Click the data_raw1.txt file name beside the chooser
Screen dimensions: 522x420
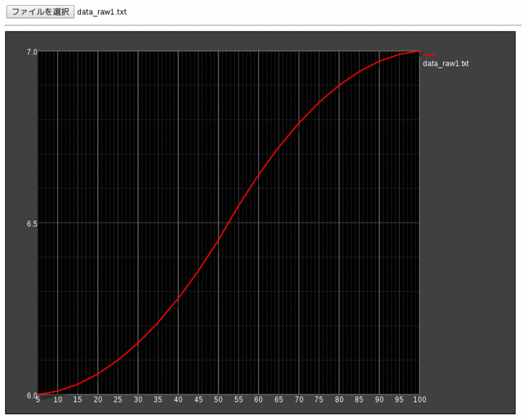point(102,12)
